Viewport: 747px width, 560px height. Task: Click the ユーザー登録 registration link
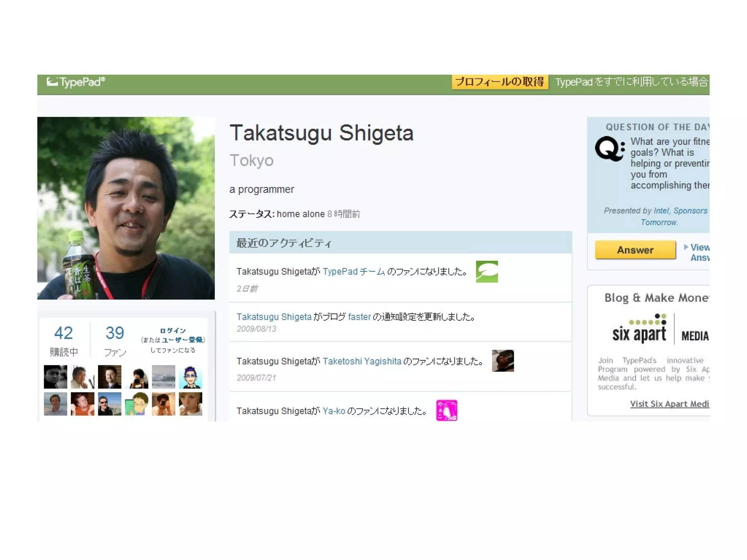coord(182,340)
